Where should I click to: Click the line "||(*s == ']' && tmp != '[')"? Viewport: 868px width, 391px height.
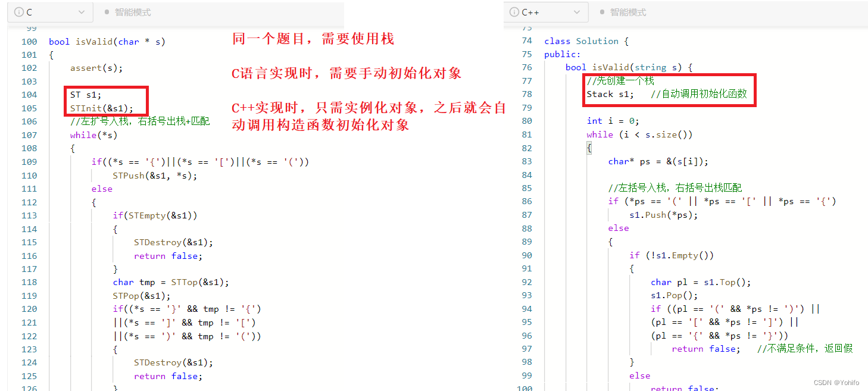coord(184,323)
